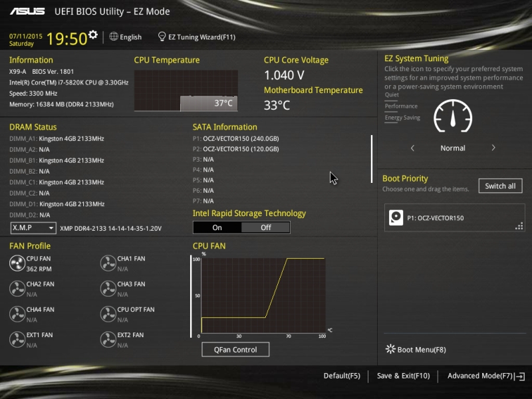Choose Save & Exit(F10)
Viewport: 532px width, 399px height.
pos(403,376)
